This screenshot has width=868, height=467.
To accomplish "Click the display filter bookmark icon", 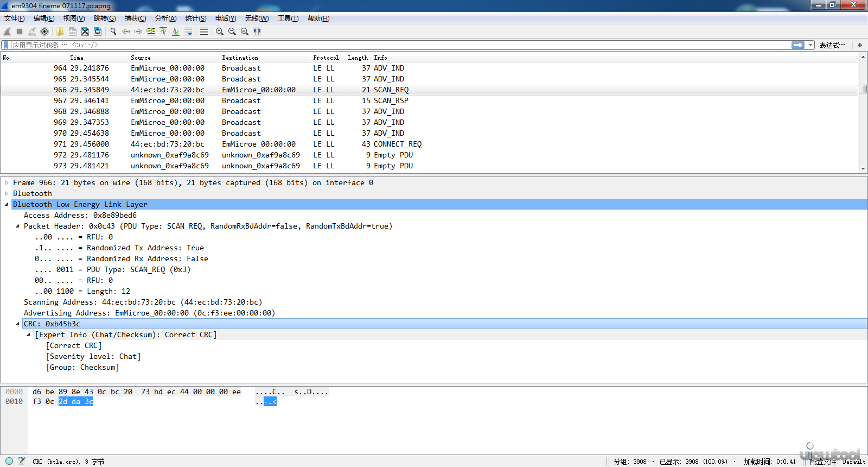I will point(6,45).
